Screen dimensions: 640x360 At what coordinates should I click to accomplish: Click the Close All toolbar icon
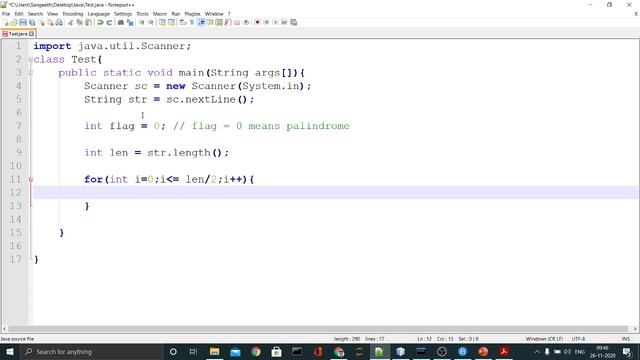point(50,22)
